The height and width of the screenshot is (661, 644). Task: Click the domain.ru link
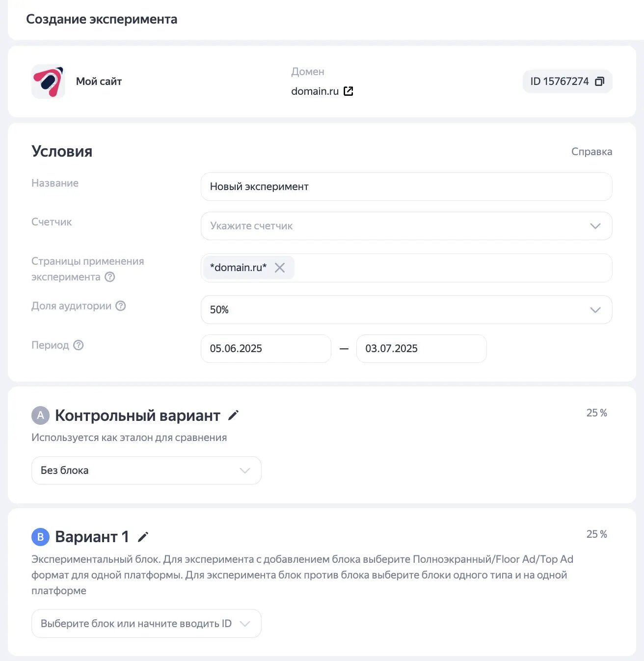(x=315, y=91)
